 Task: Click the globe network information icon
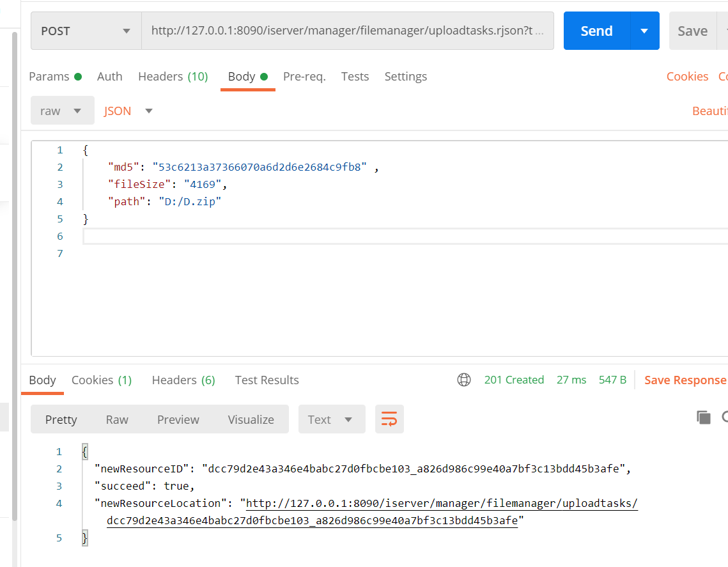coord(464,380)
